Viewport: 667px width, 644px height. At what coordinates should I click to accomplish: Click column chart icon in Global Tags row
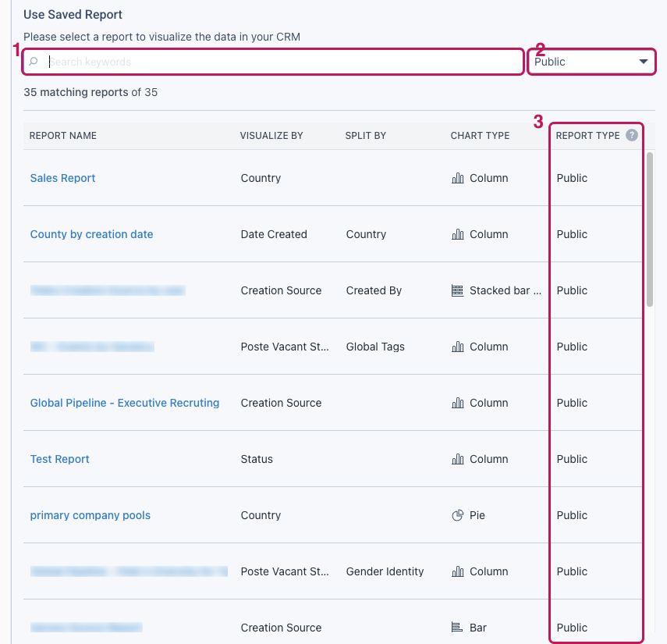[458, 347]
